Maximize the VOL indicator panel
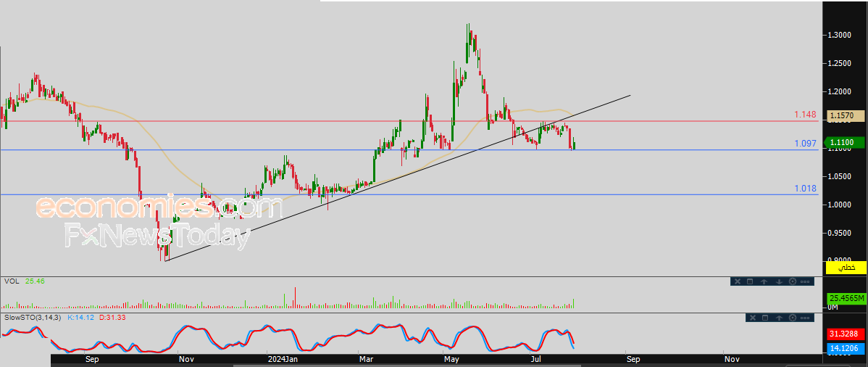868x367 pixels. (x=750, y=281)
